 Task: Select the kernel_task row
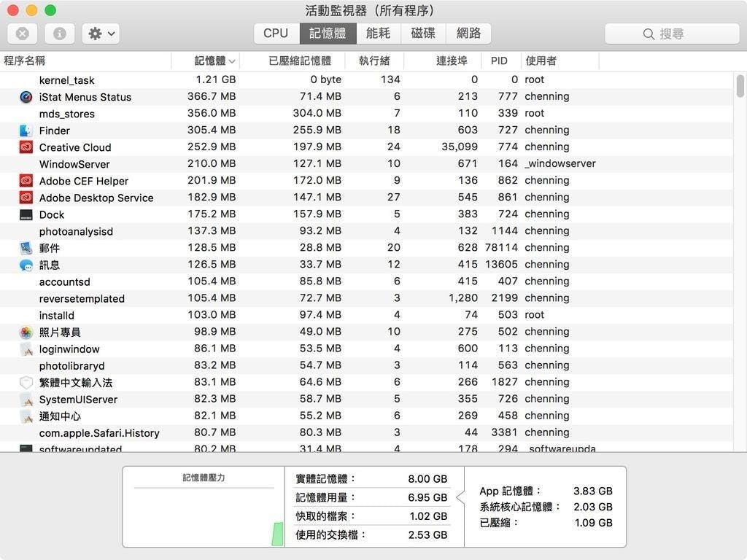coord(366,80)
